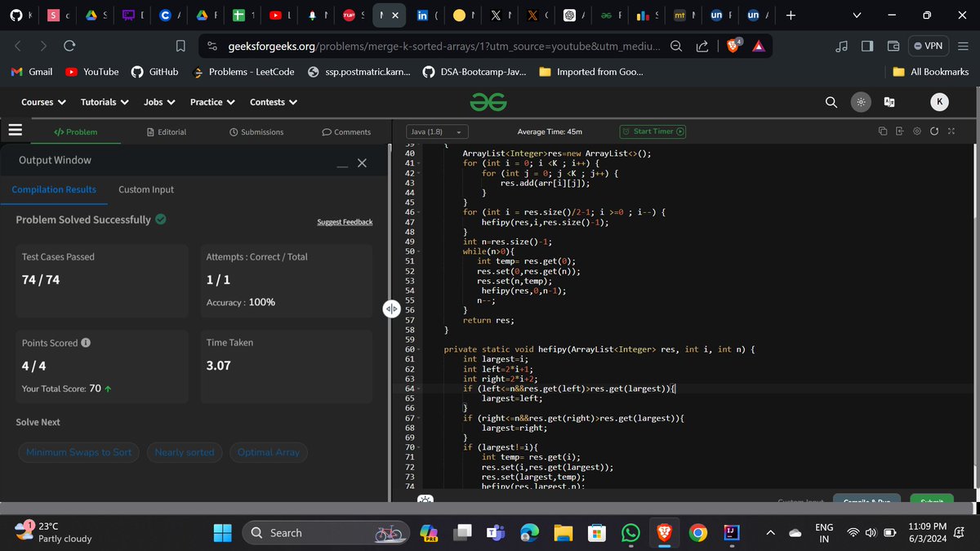
Task: Minimize the Output Window panel
Action: click(343, 167)
